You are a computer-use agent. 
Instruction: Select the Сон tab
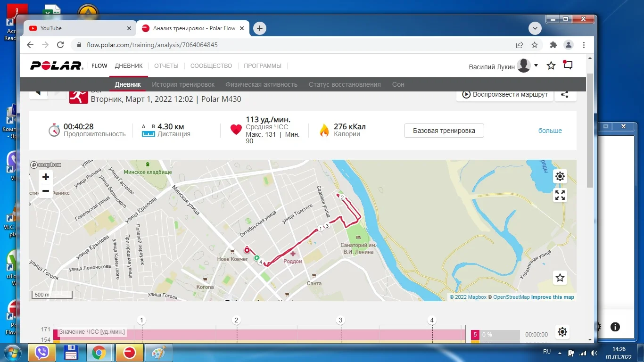[x=398, y=84]
